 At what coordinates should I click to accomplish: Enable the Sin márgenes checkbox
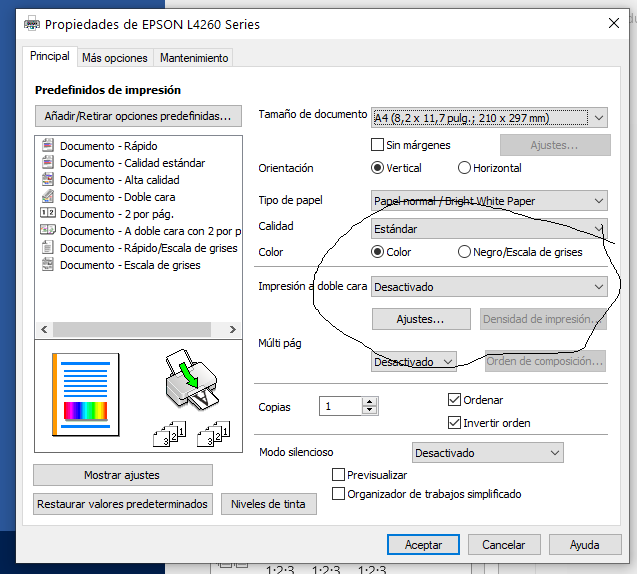coord(378,146)
